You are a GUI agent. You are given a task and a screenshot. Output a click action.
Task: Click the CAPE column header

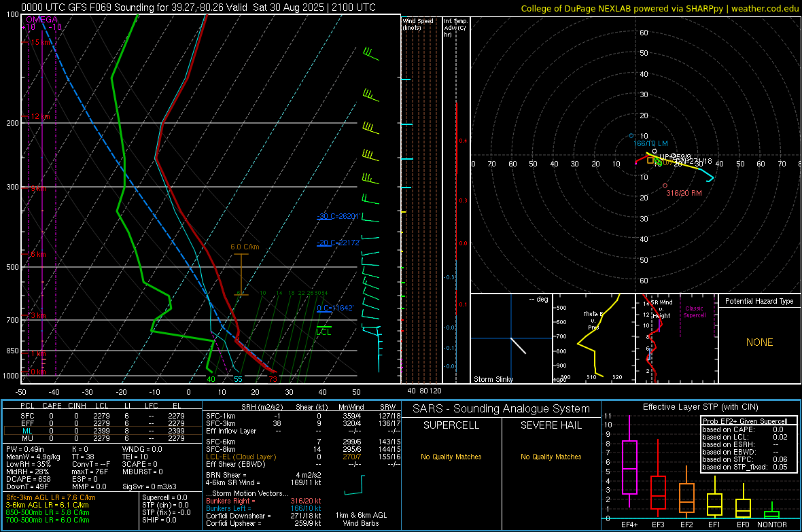pyautogui.click(x=52, y=406)
